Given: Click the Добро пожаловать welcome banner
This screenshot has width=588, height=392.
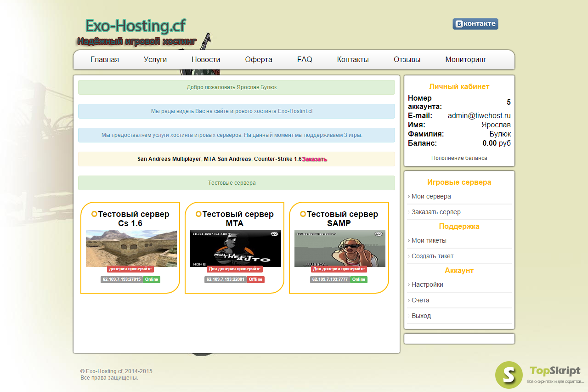Looking at the screenshot, I should [237, 87].
